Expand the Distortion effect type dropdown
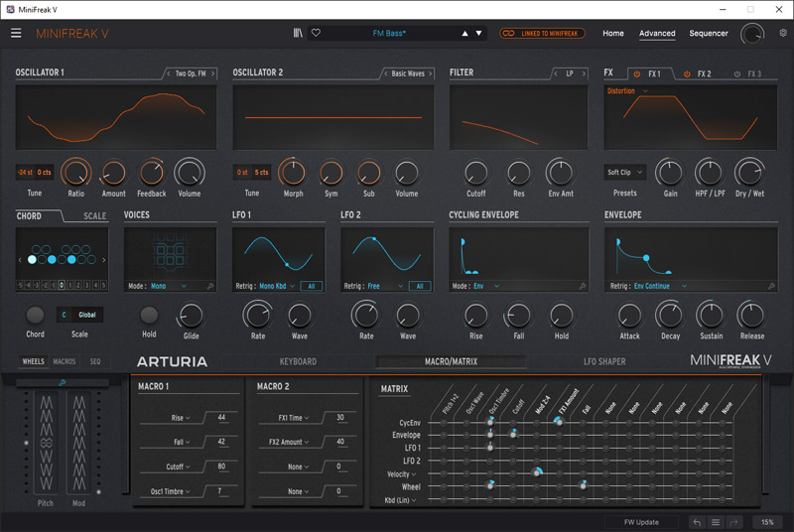Screen dimensions: 794x532 click(625, 91)
